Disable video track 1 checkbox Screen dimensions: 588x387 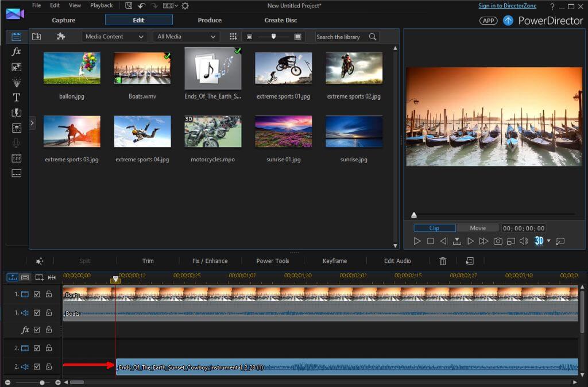(37, 295)
